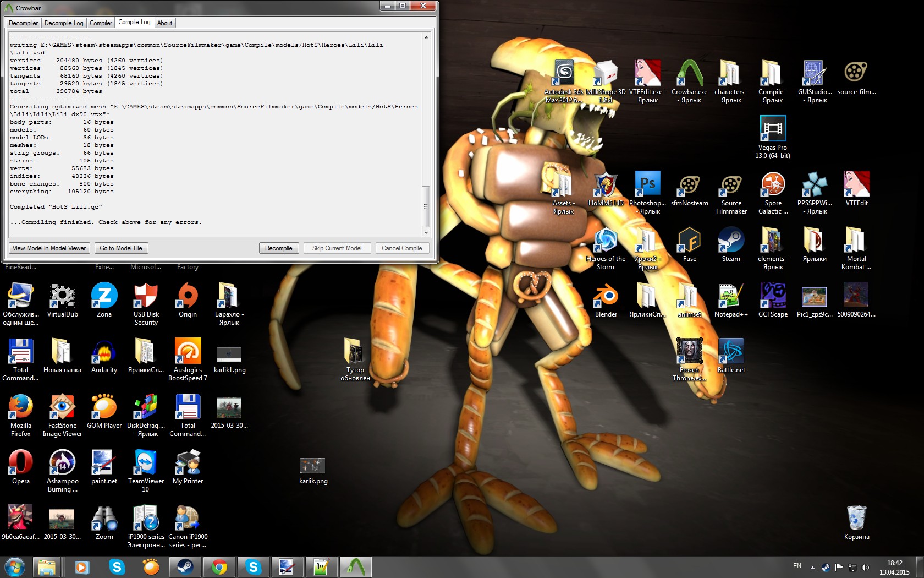Select the Notepad++ desktop icon
The height and width of the screenshot is (578, 924).
click(731, 300)
